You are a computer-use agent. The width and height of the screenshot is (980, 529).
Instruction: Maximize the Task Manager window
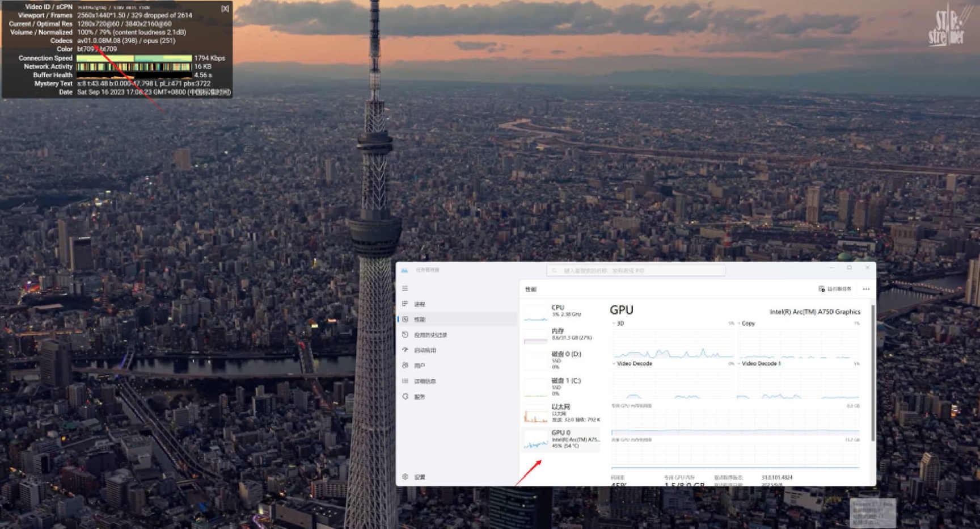coord(849,267)
